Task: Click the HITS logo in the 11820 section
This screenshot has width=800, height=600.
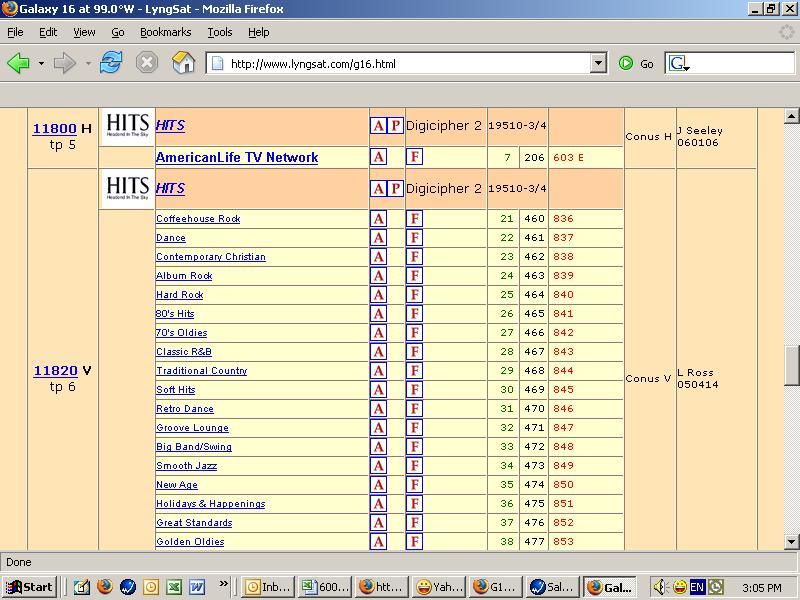Action: point(127,189)
